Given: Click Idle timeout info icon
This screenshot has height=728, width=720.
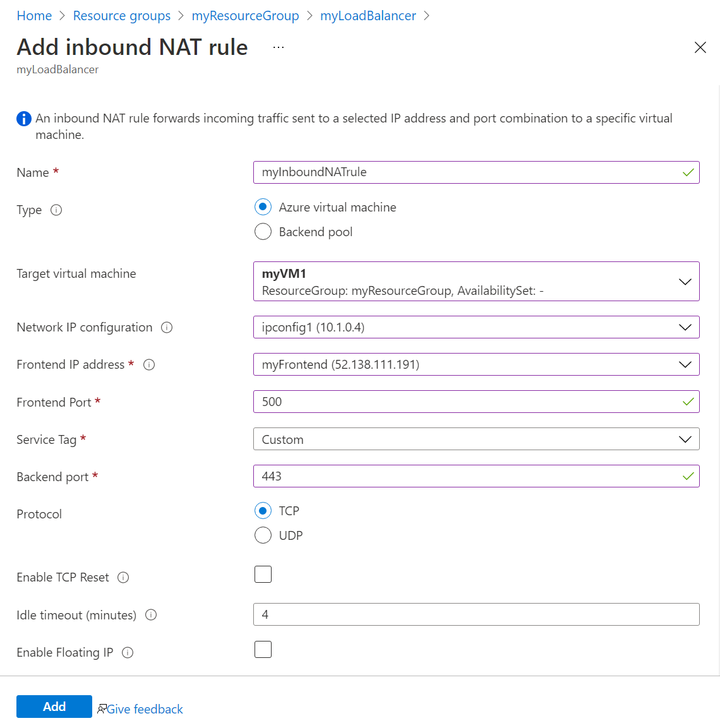Looking at the screenshot, I should coord(151,615).
